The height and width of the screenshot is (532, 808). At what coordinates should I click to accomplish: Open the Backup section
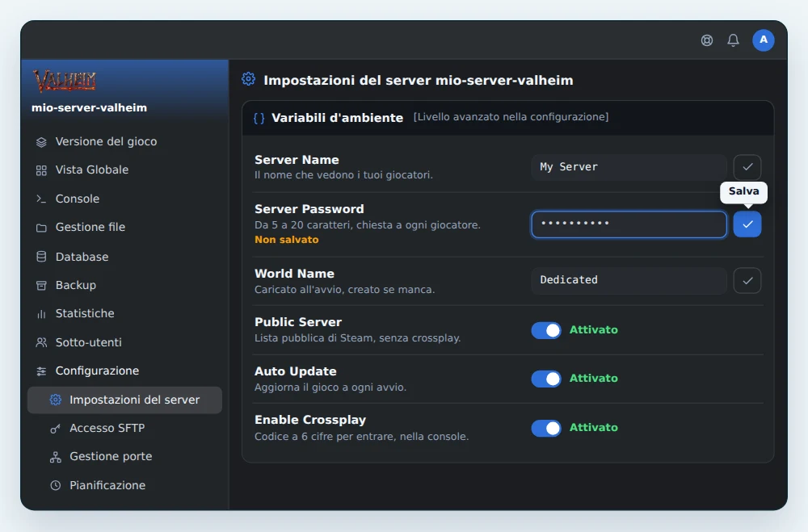(124, 285)
